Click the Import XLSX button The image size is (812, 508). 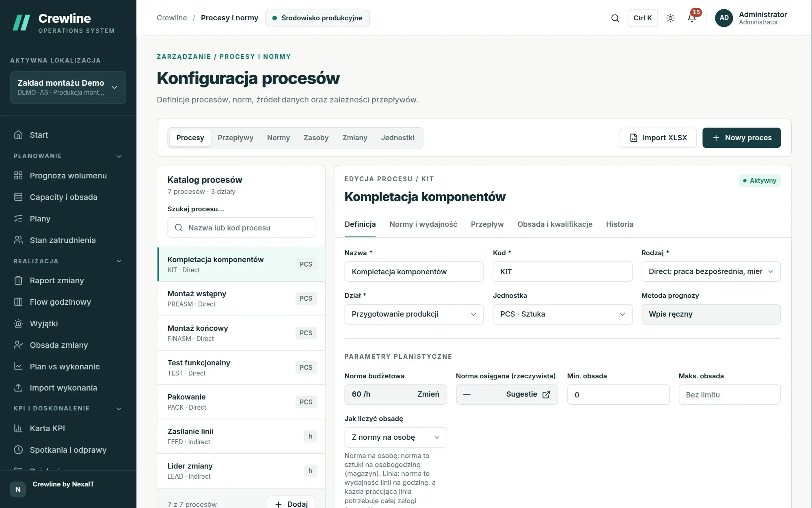(658, 138)
